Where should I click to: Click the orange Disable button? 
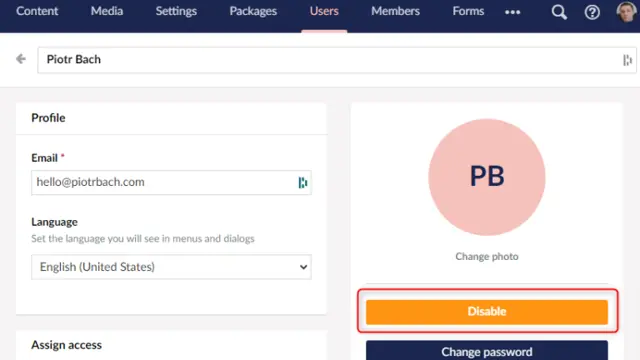coord(487,312)
